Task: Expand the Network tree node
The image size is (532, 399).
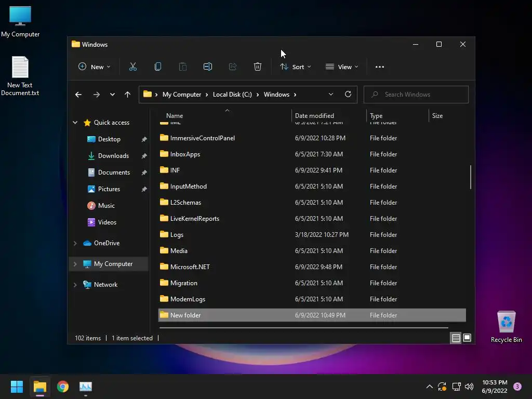Action: (75, 285)
